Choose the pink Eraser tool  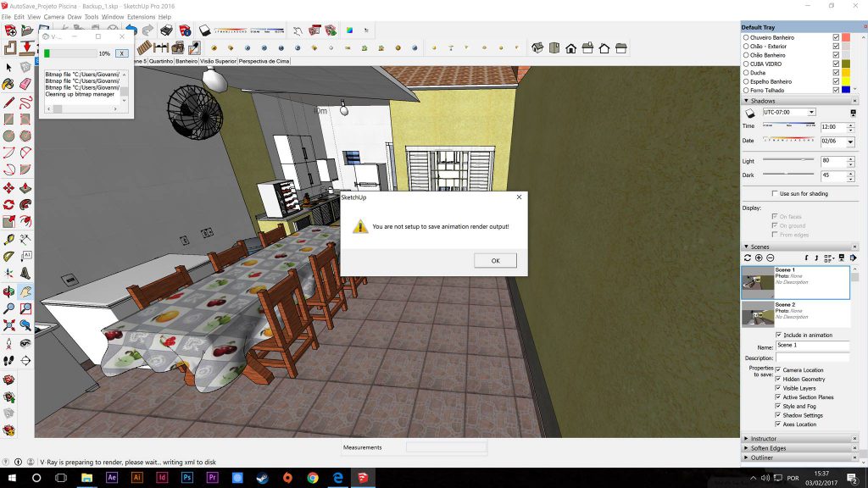(25, 84)
